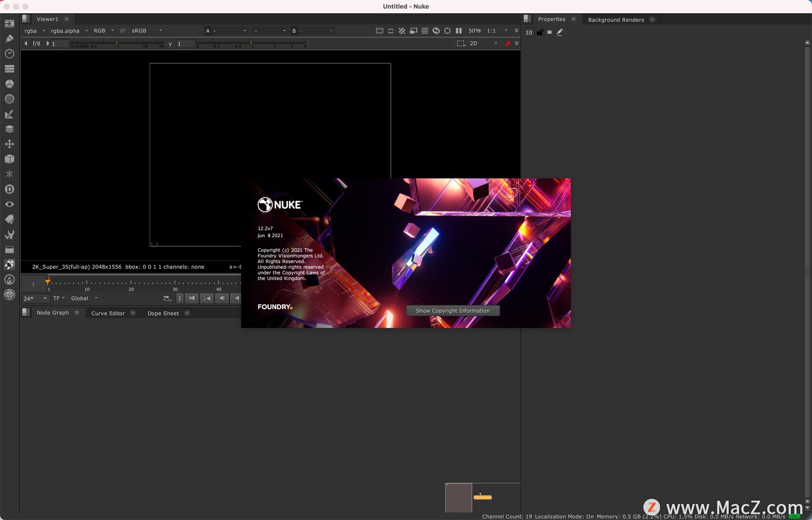This screenshot has height=520, width=812.
Task: Open the Global frame range dropdown
Action: click(84, 298)
